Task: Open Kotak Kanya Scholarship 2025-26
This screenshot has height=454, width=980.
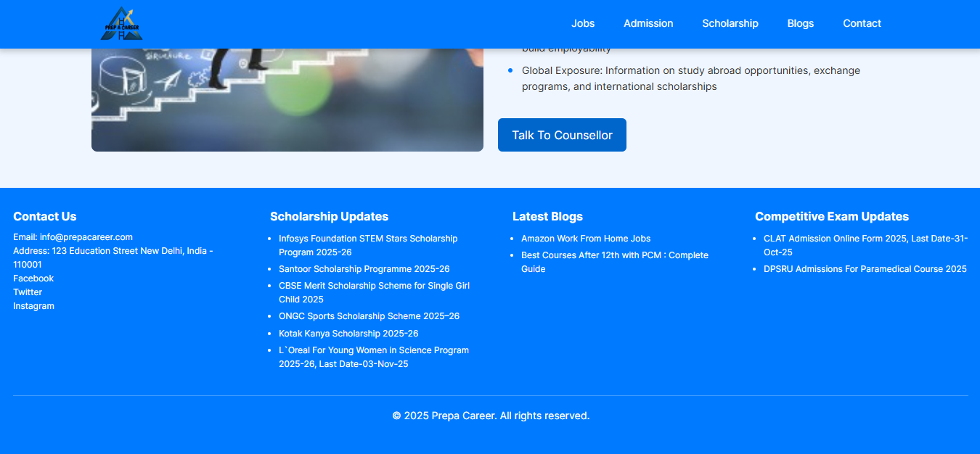Action: coord(348,334)
